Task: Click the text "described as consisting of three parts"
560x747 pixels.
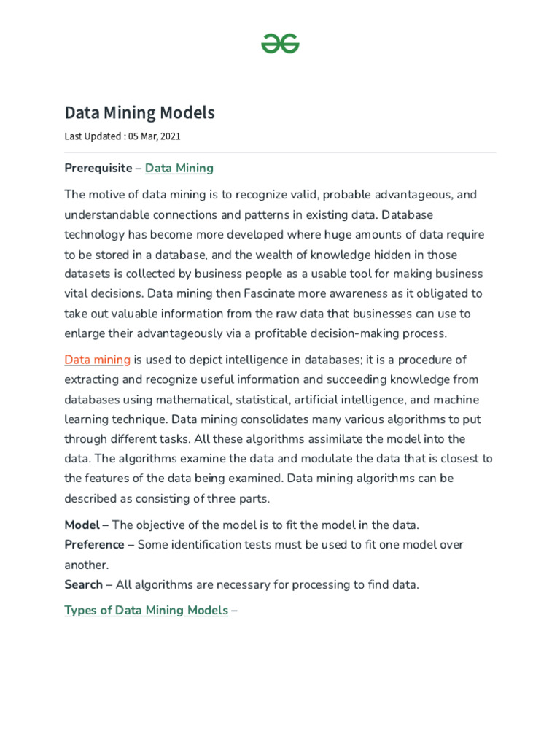Action: [x=166, y=499]
